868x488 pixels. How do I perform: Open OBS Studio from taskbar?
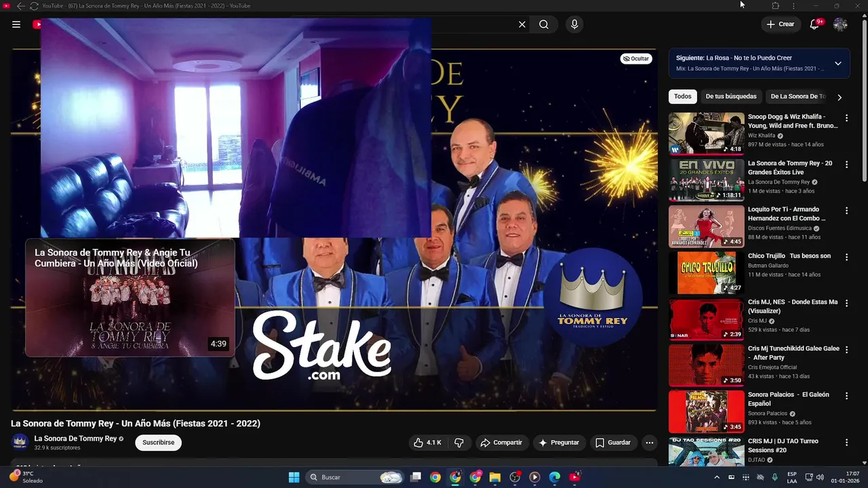tap(515, 477)
